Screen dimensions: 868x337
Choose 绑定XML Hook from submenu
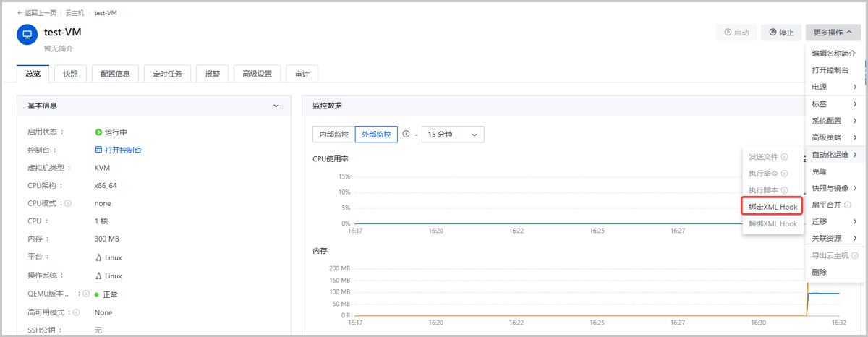click(773, 207)
